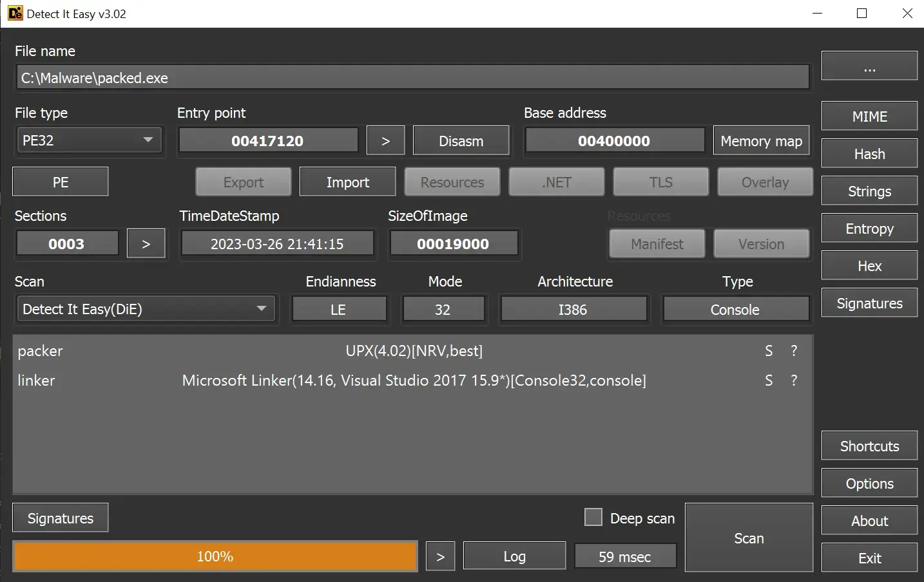Maximize the Detect It Easy window
This screenshot has width=924, height=582.
click(862, 14)
